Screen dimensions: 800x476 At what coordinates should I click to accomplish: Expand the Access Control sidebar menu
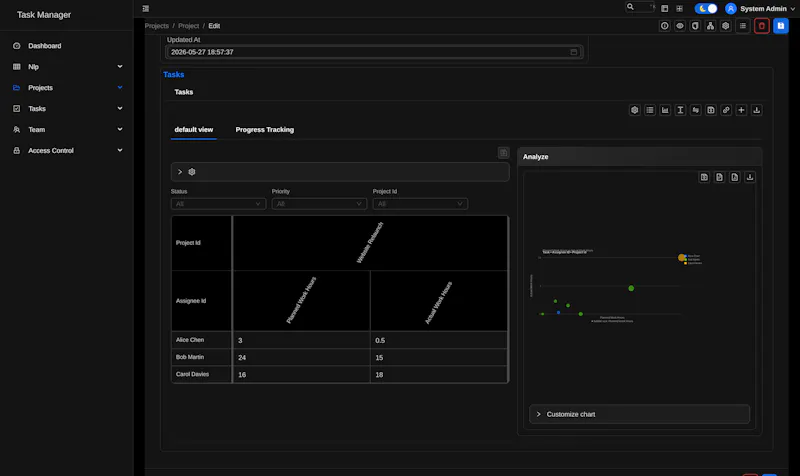tap(67, 150)
